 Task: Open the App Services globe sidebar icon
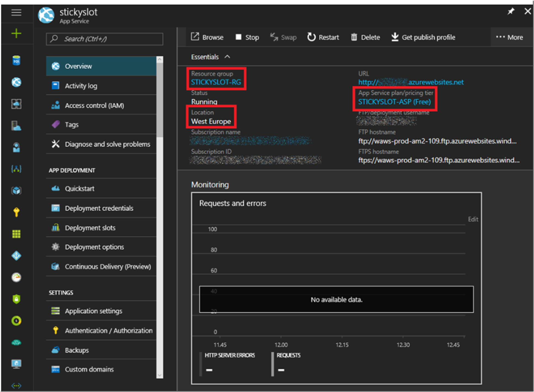point(16,82)
